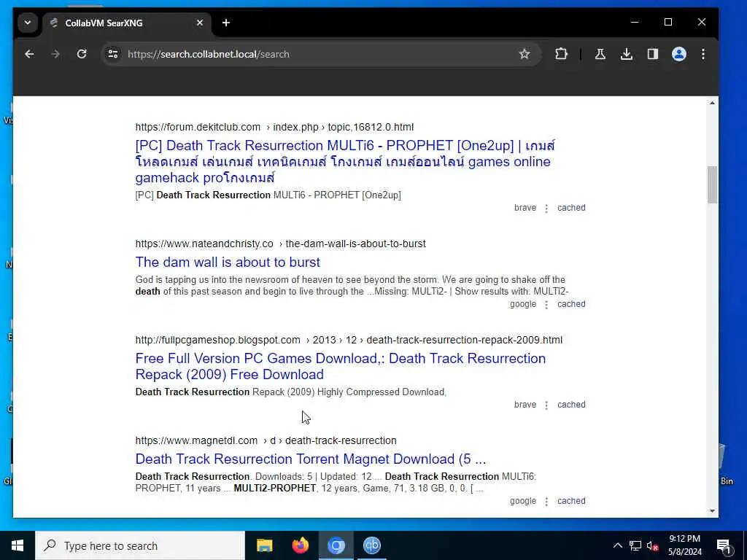Open File Explorer from the taskbar
This screenshot has width=747, height=560.
264,545
